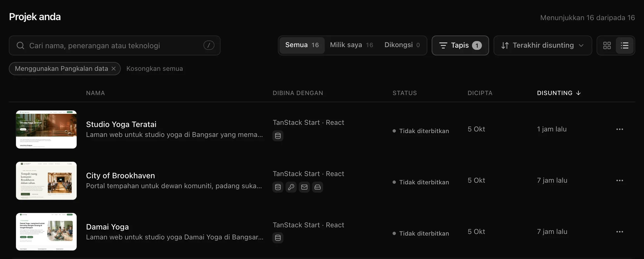The width and height of the screenshot is (644, 259).
Task: Switch to grid view layout
Action: point(607,45)
